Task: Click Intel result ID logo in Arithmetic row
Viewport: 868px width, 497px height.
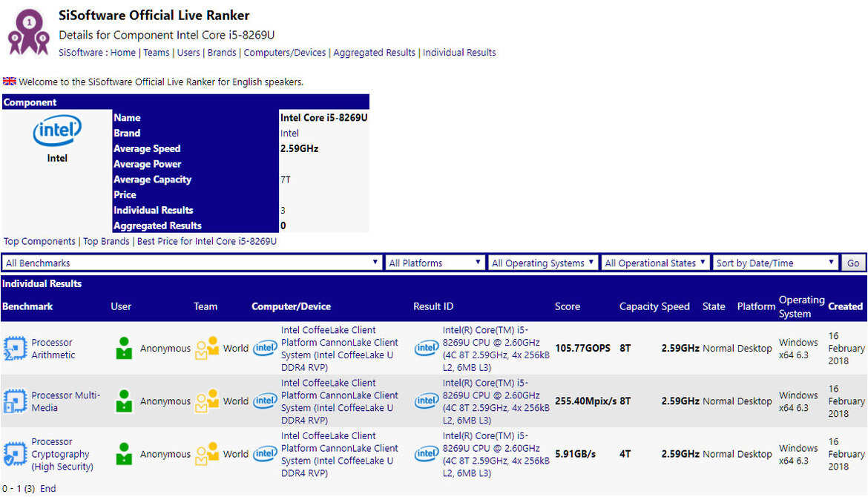Action: pos(427,348)
